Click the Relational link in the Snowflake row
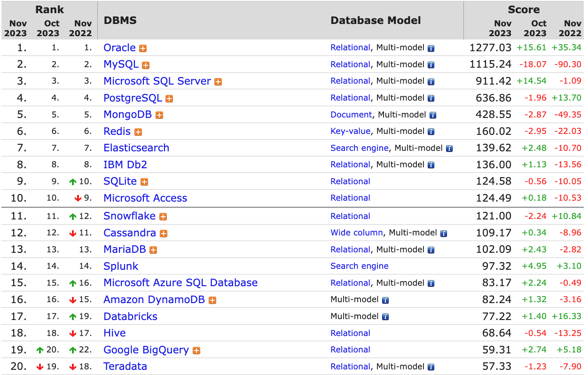The width and height of the screenshot is (588, 375). [x=350, y=216]
